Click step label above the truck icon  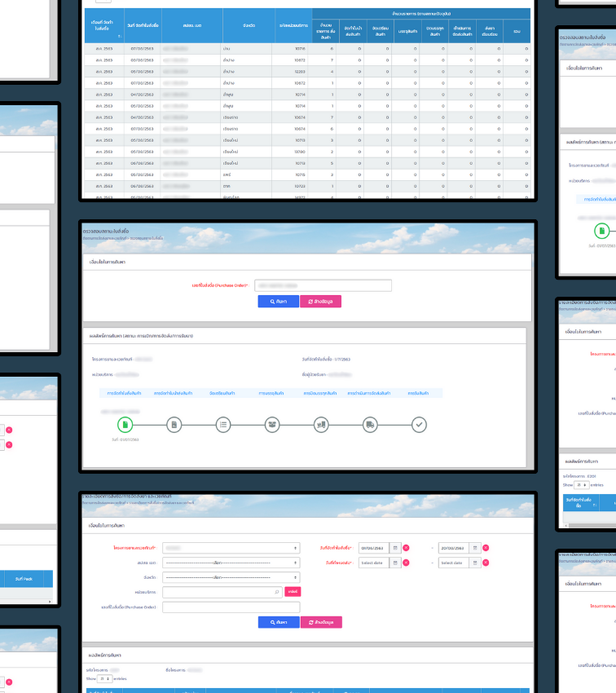point(369,393)
